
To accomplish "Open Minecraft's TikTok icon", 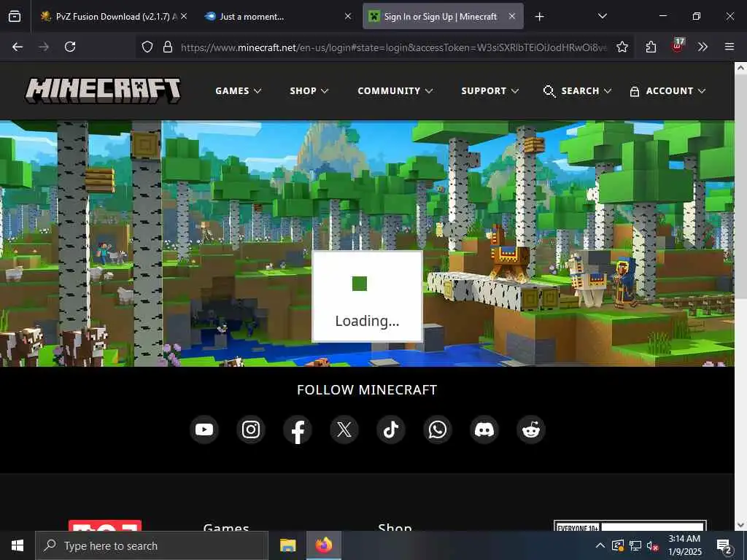I will point(391,429).
